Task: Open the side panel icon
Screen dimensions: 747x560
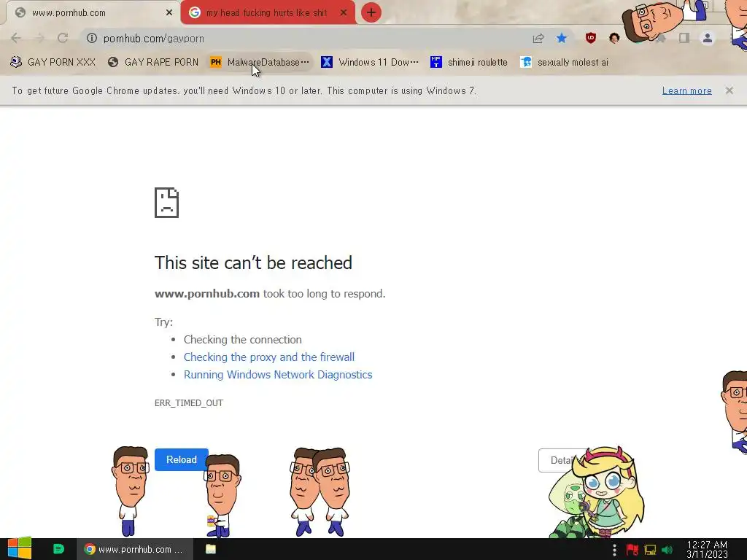Action: coord(684,38)
